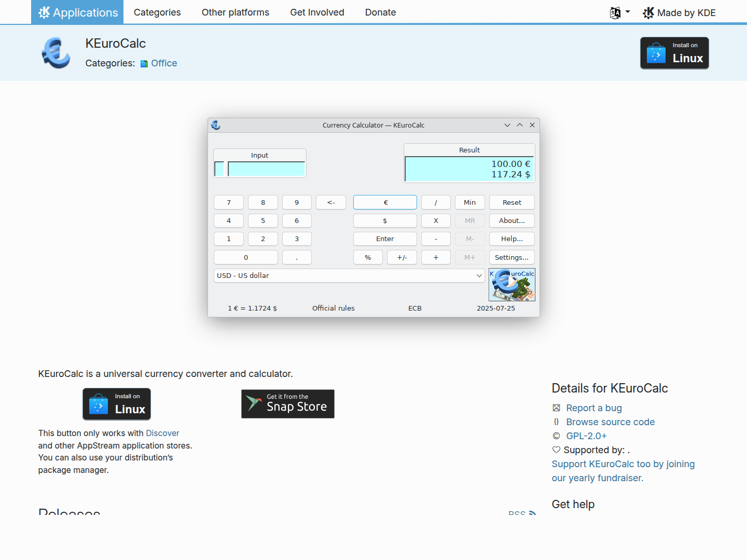
Task: Click the 7 key on the calculator
Action: (229, 202)
